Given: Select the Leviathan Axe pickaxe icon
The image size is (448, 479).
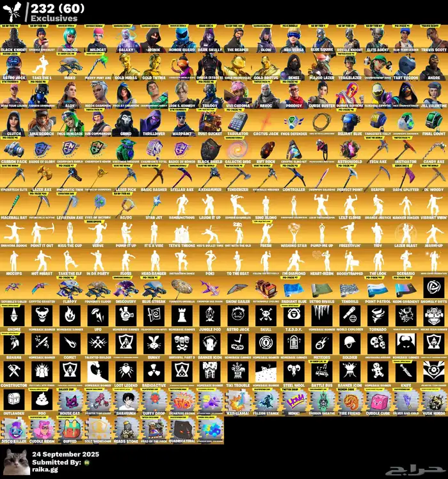Looking at the screenshot, I should [x=69, y=206].
